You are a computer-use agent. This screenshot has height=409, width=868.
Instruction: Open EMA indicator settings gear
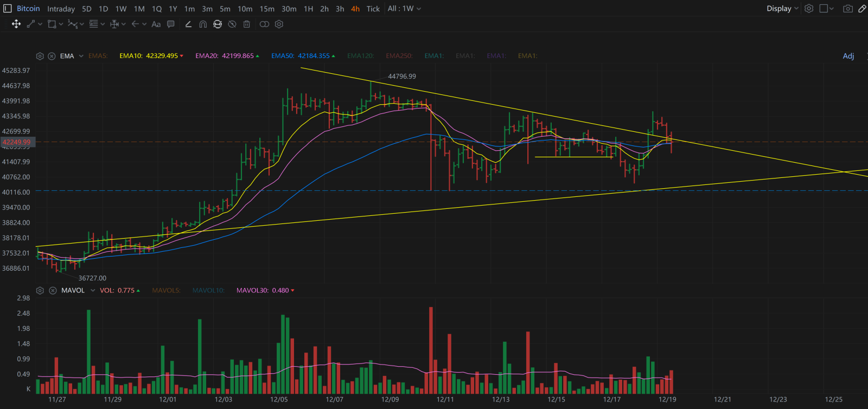coord(40,56)
